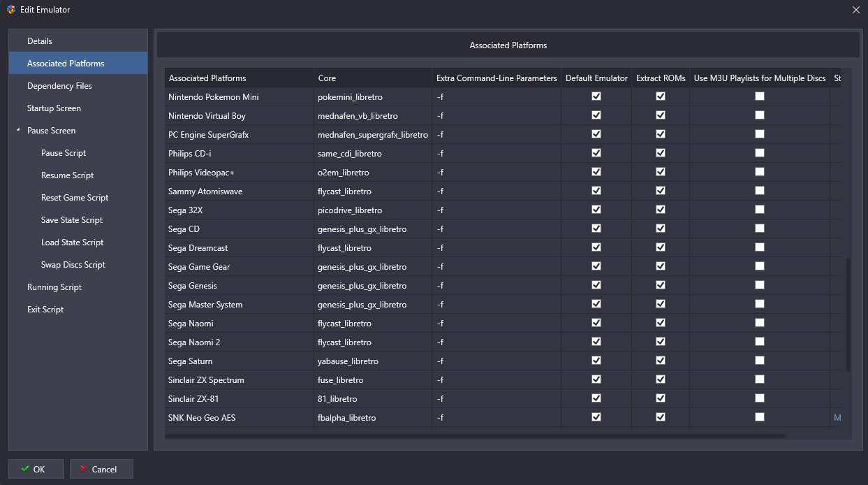The height and width of the screenshot is (485, 868).
Task: Go to Running Script section
Action: [x=78, y=287]
